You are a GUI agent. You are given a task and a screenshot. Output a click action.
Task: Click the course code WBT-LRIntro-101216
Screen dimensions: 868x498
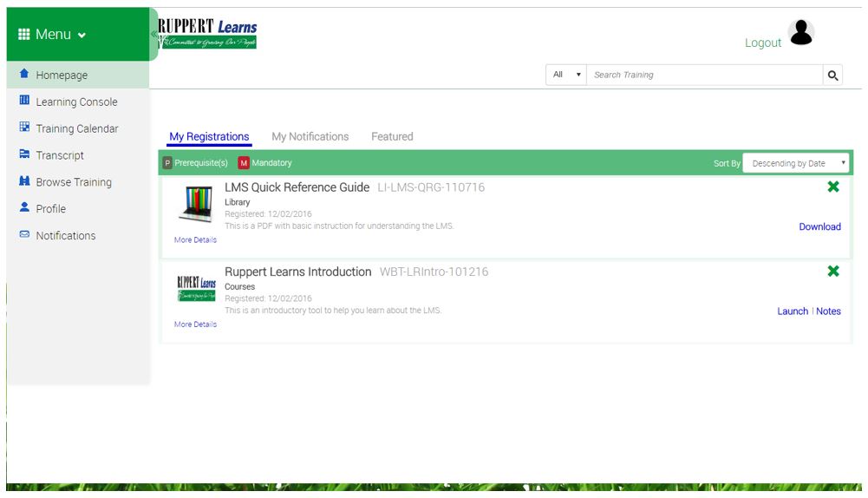pos(434,272)
